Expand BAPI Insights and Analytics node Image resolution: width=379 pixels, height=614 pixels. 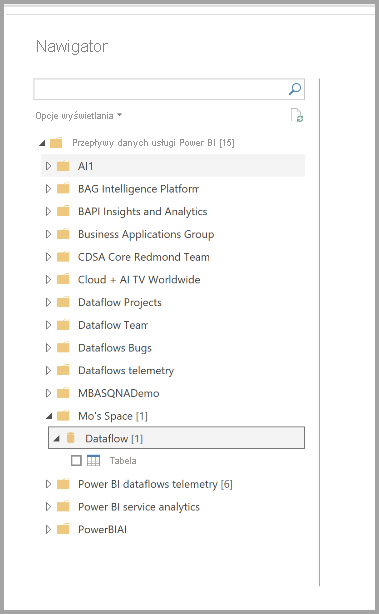click(x=48, y=211)
